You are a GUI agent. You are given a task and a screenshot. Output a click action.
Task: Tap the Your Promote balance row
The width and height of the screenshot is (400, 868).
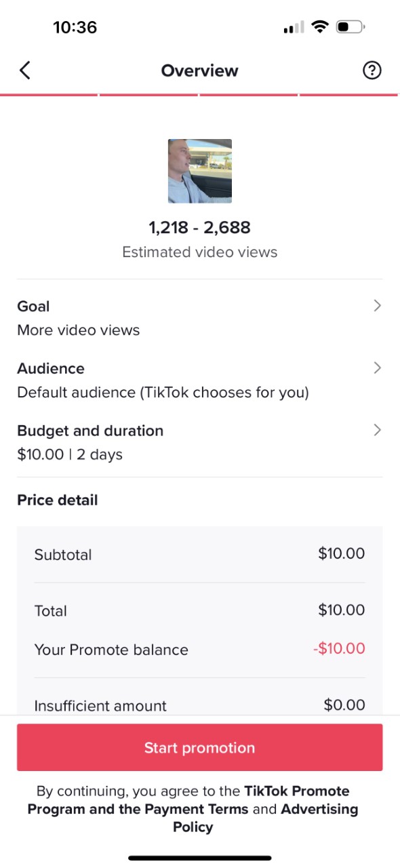(x=200, y=650)
